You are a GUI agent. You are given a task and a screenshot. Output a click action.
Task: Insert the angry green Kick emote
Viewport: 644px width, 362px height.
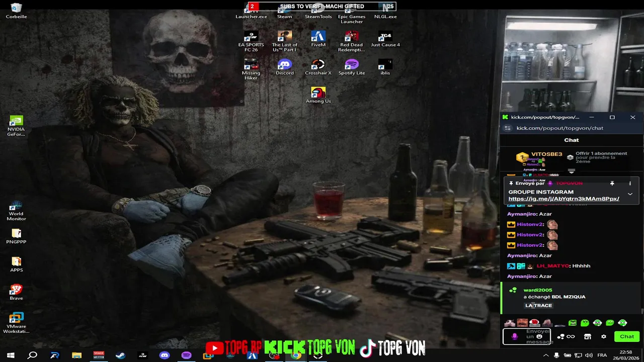coord(573,323)
